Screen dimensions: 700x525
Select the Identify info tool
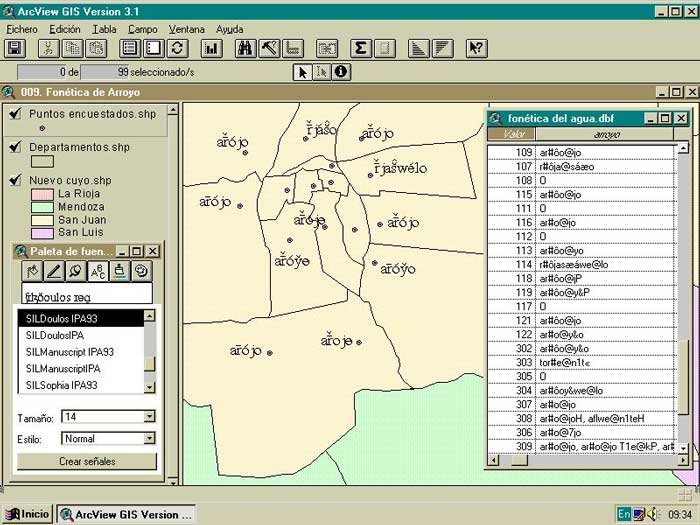pos(341,72)
